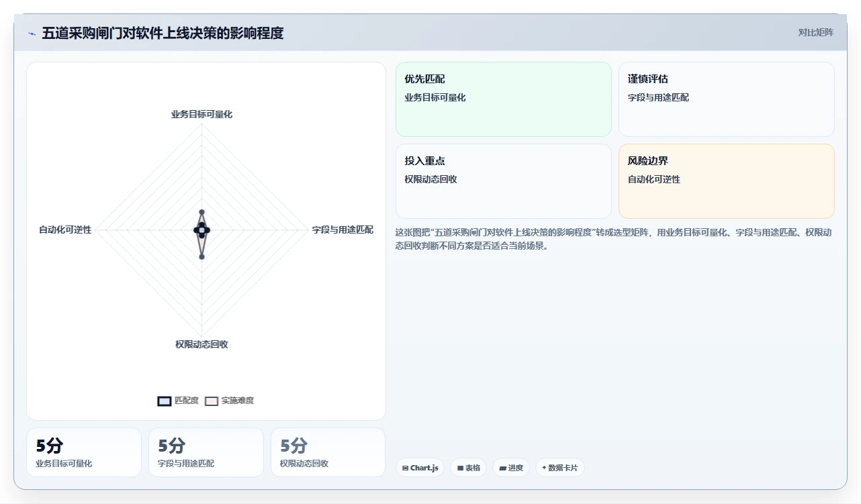This screenshot has width=861, height=504.
Task: Select the 风险边界 matrix card
Action: tap(727, 181)
